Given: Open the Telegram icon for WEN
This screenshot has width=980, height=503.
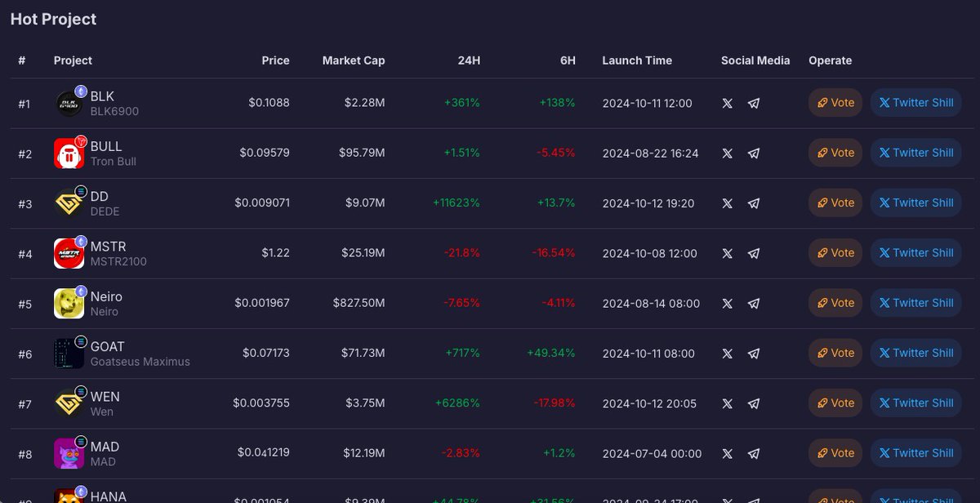Looking at the screenshot, I should pyautogui.click(x=754, y=403).
